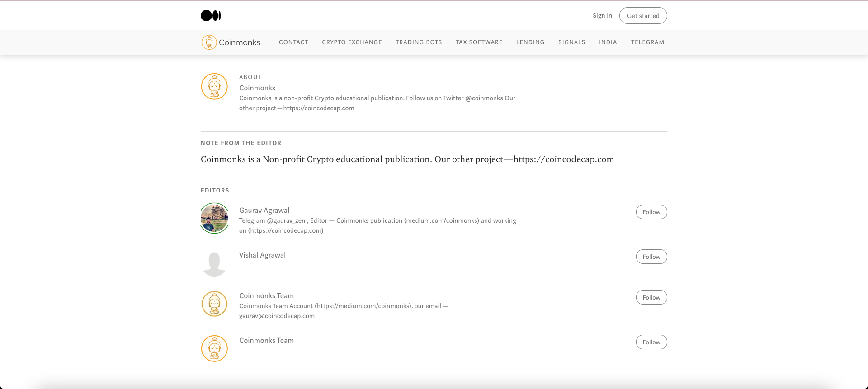This screenshot has width=868, height=389.
Task: Follow Vishal Agrawal
Action: (651, 257)
